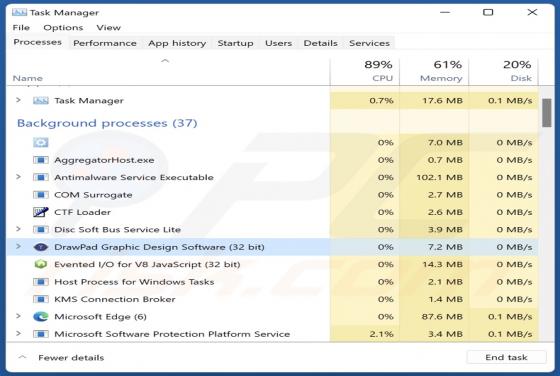Click the 102.1 MB memory value
Screen dimensions: 560x376
pos(440,177)
